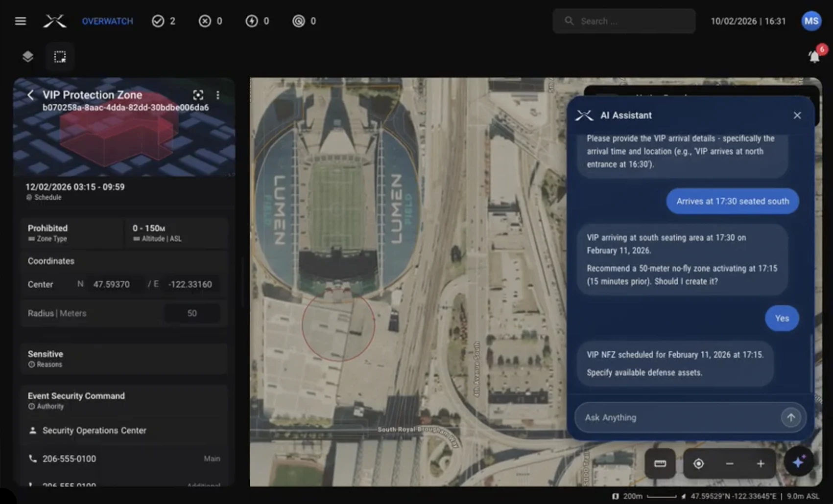Viewport: 833px width, 504px height.
Task: Open VIP Protection Zone more options
Action: point(218,95)
